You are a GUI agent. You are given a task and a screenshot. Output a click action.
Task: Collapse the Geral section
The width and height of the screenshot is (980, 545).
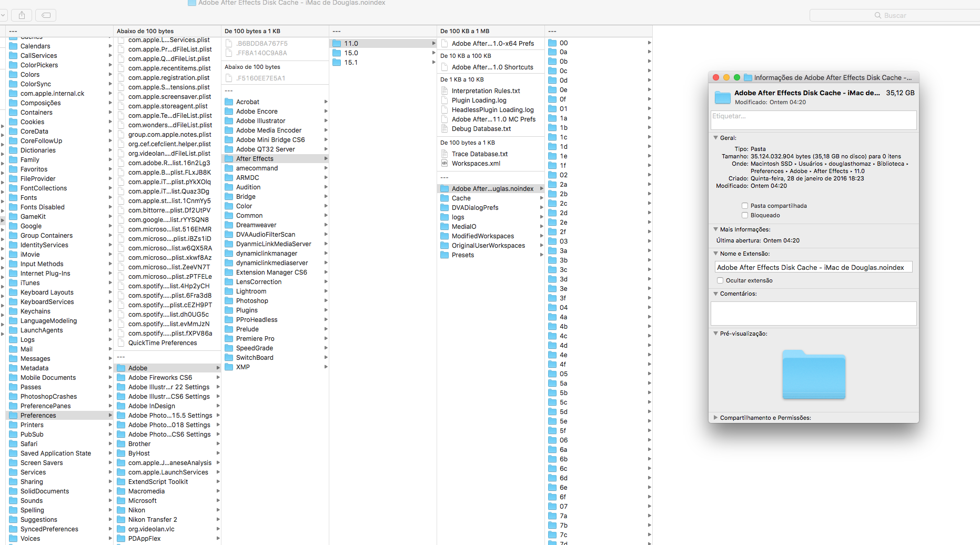[x=716, y=138]
